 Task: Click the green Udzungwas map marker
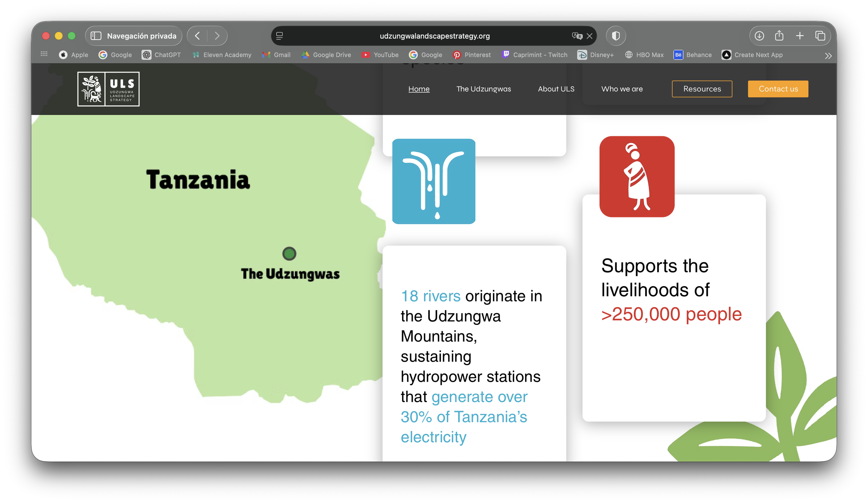tap(289, 254)
